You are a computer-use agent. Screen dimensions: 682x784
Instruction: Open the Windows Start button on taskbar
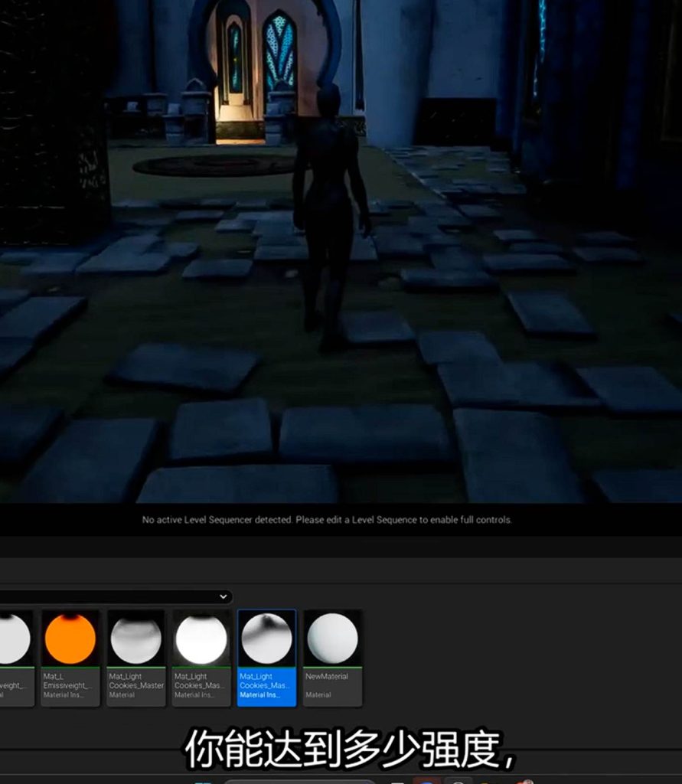click(203, 781)
